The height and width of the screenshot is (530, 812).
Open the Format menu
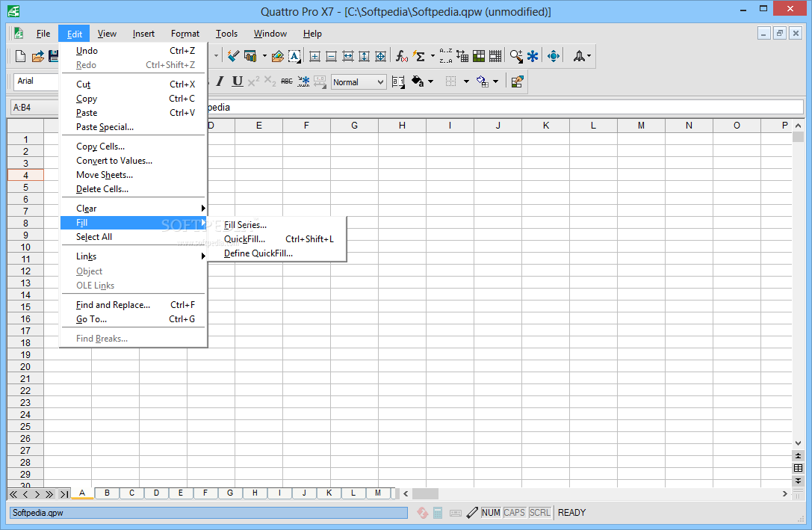pos(185,34)
